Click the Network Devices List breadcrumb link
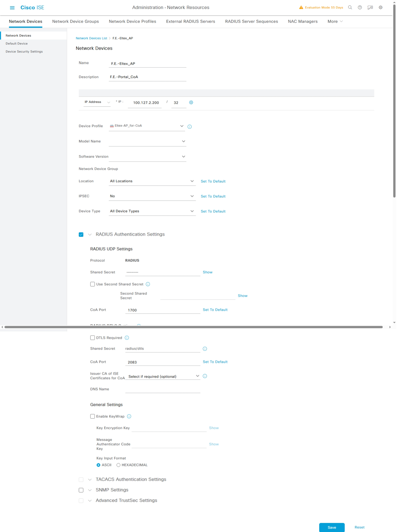398x532 pixels. 91,38
